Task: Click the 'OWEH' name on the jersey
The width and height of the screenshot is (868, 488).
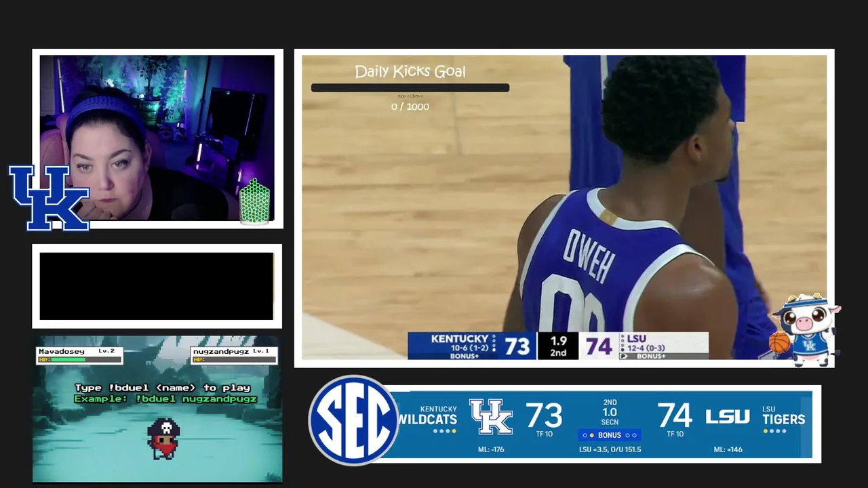Action: [x=589, y=256]
